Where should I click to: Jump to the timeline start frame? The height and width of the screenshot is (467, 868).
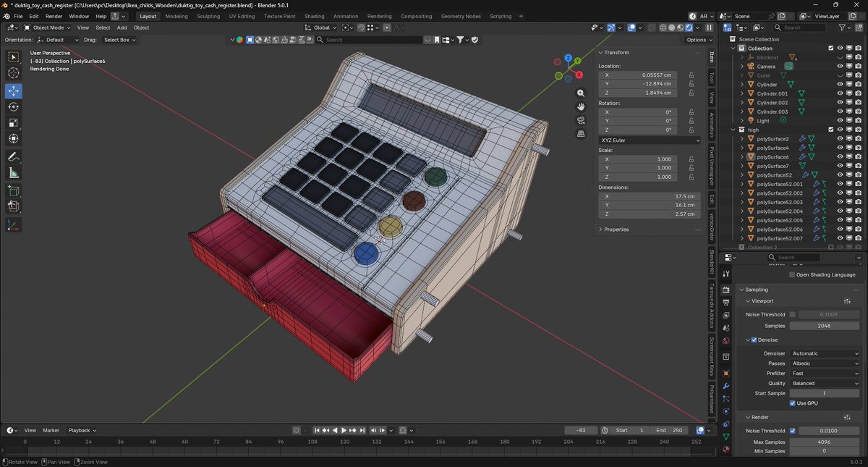pos(317,430)
